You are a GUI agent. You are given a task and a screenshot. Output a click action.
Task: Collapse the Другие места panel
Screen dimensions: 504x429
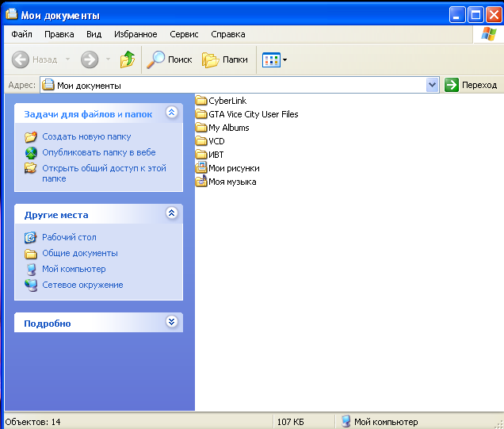click(x=172, y=213)
